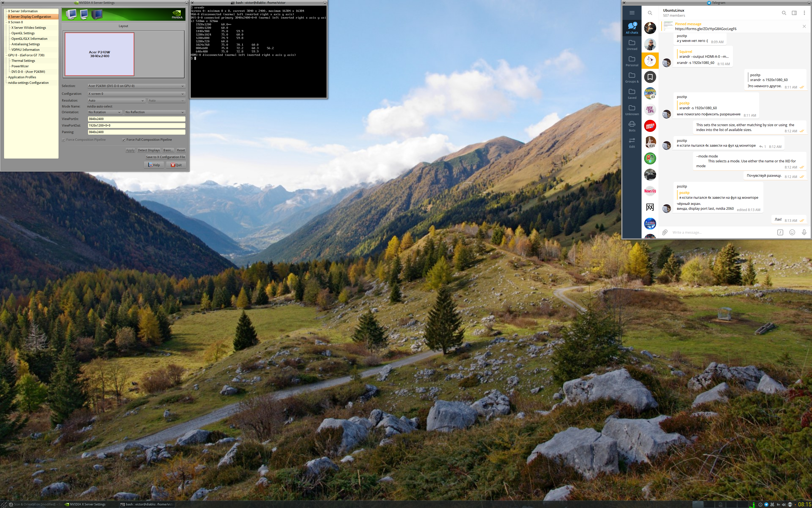
Task: Open the News 69 chat avatar
Action: 650,191
